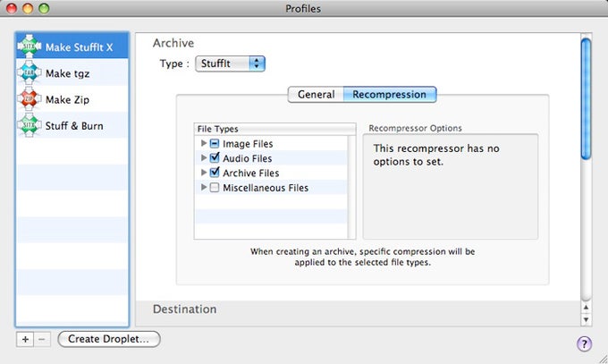The width and height of the screenshot is (608, 364).
Task: Click the File Types column header
Action: tap(274, 129)
